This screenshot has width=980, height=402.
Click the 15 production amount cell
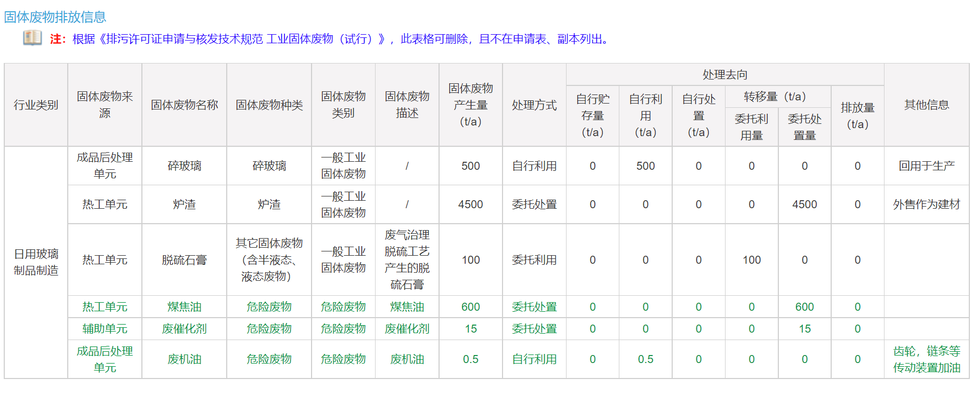[x=471, y=329]
